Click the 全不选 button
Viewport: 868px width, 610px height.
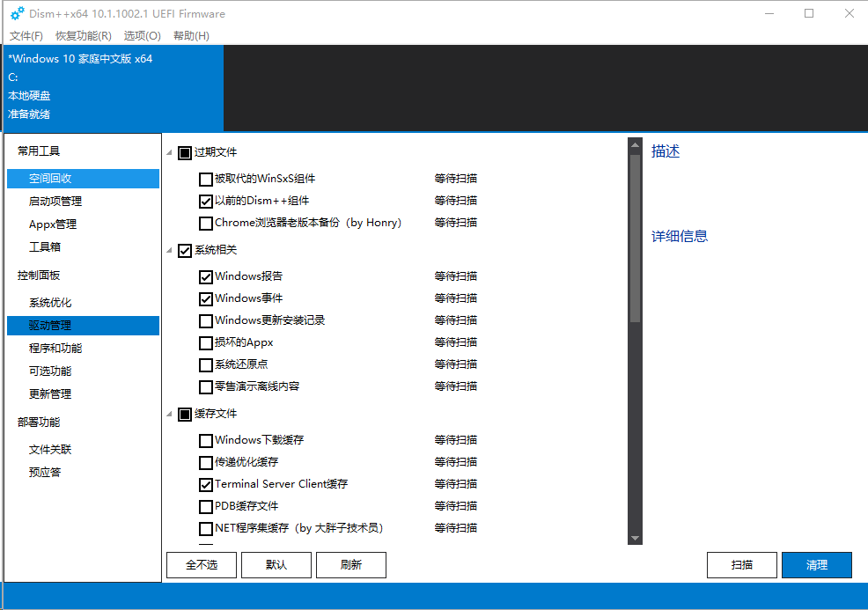point(202,565)
